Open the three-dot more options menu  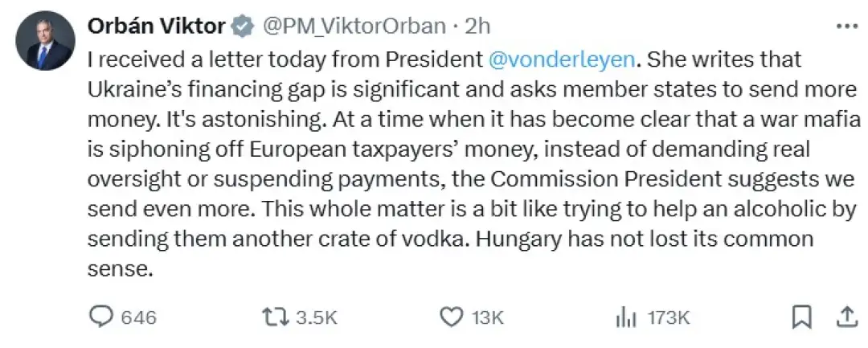(x=847, y=26)
